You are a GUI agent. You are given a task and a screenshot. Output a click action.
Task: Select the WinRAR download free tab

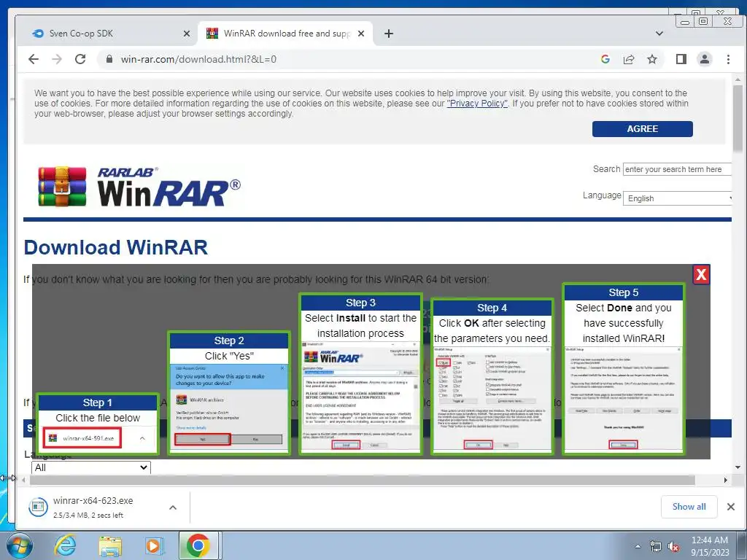coord(285,34)
